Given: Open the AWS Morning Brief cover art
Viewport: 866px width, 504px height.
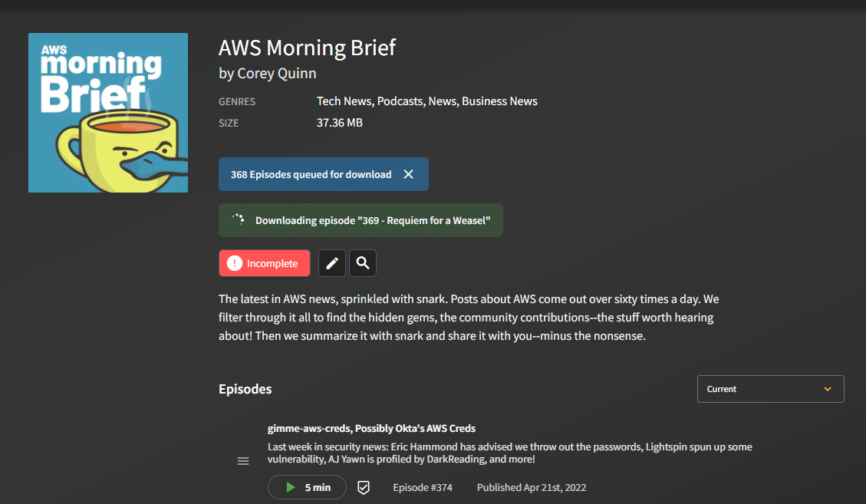Looking at the screenshot, I should [108, 113].
